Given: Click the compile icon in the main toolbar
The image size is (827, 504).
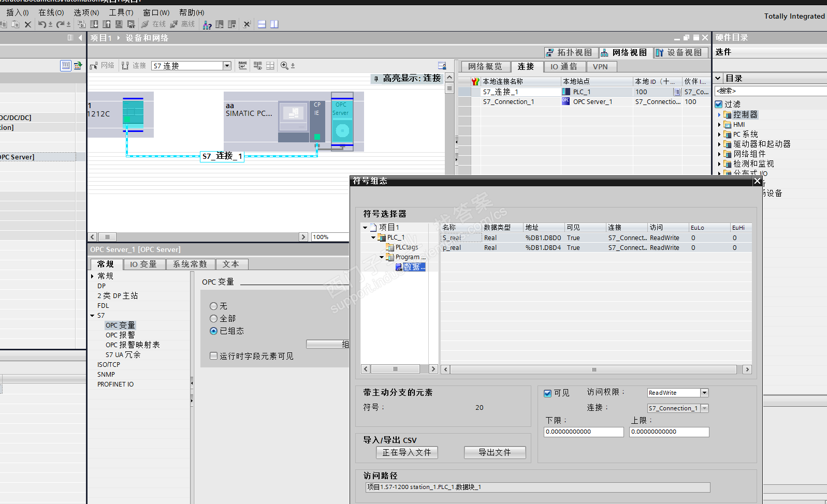Looking at the screenshot, I should click(81, 24).
